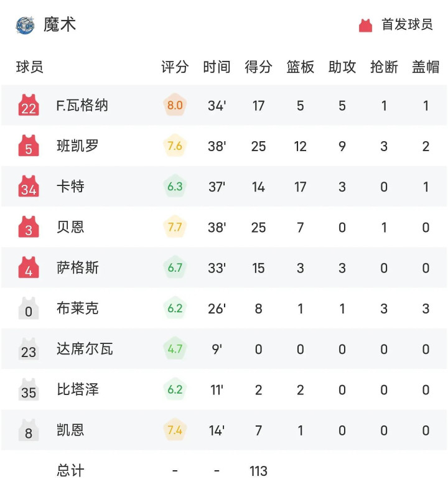Click F.瓦格纳's number 22 jersey icon
448x492 pixels.
tap(29, 106)
